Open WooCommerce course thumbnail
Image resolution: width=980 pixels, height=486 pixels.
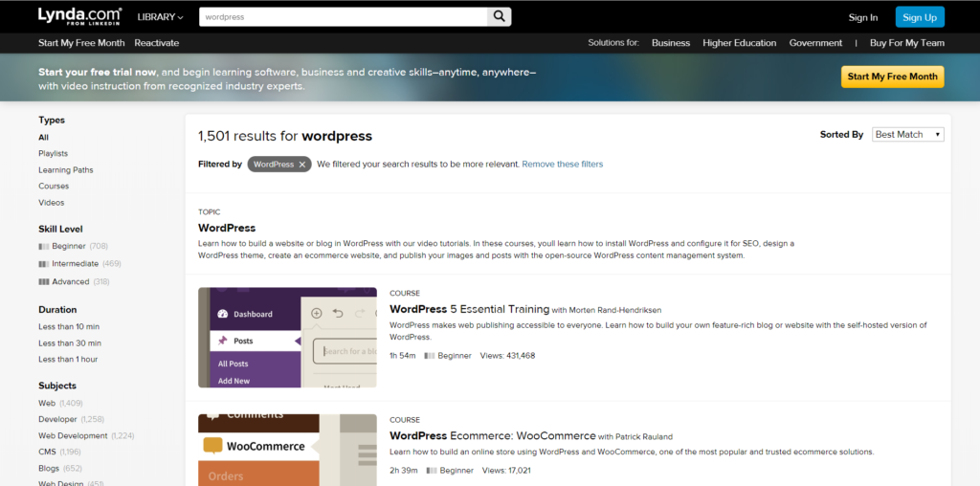[x=287, y=450]
